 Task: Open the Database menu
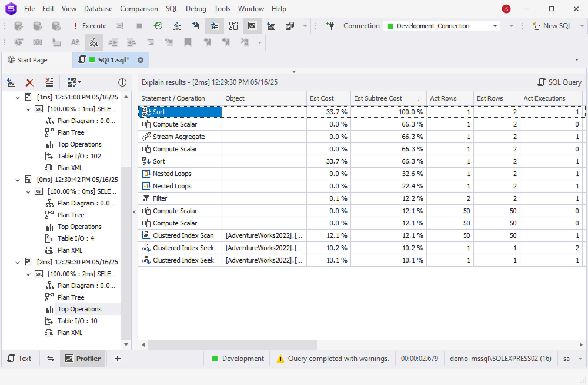[x=98, y=8]
